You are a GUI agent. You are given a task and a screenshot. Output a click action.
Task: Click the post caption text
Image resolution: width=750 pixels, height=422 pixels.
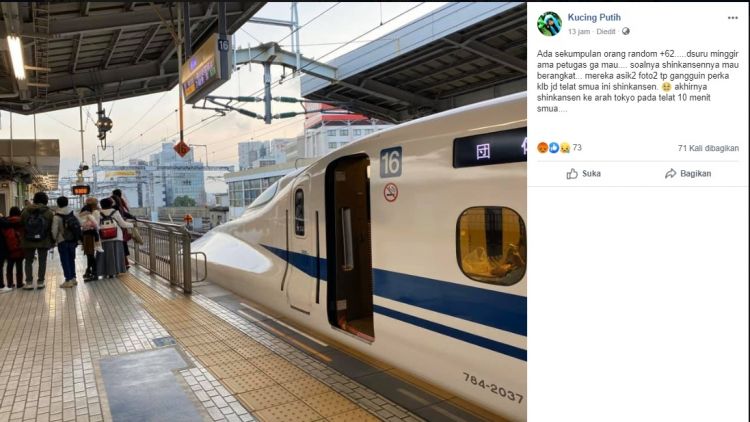click(x=638, y=81)
